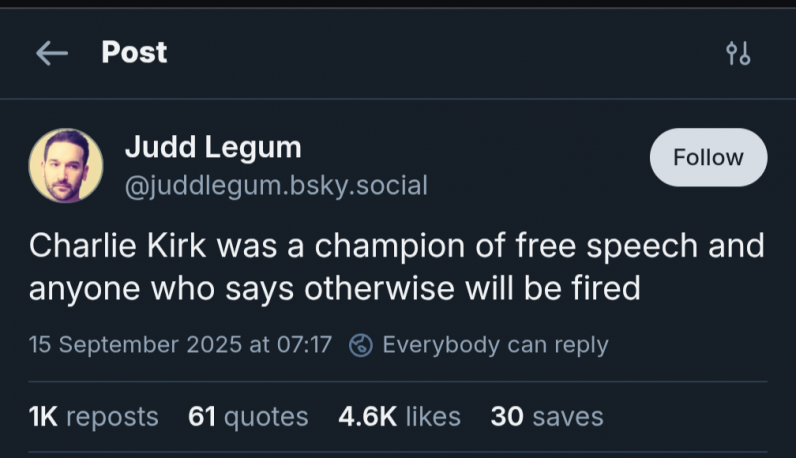Click the @juddlegum.bsky.social handle
The image size is (796, 458).
point(275,185)
